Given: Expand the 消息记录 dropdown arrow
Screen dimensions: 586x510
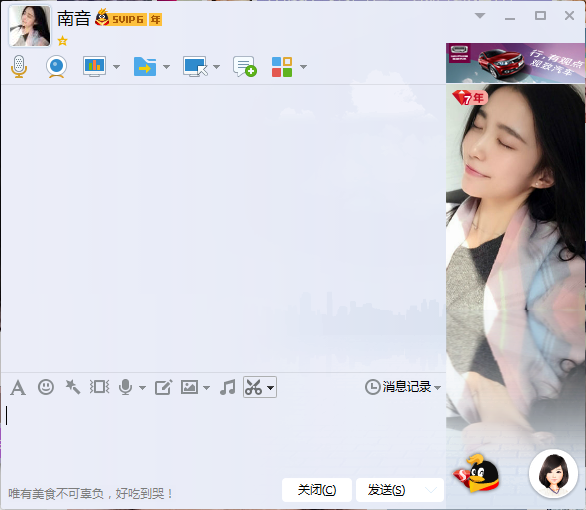Looking at the screenshot, I should (x=438, y=387).
